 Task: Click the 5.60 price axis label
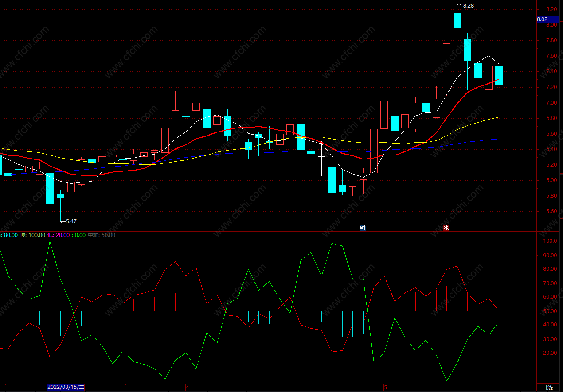tap(551, 211)
